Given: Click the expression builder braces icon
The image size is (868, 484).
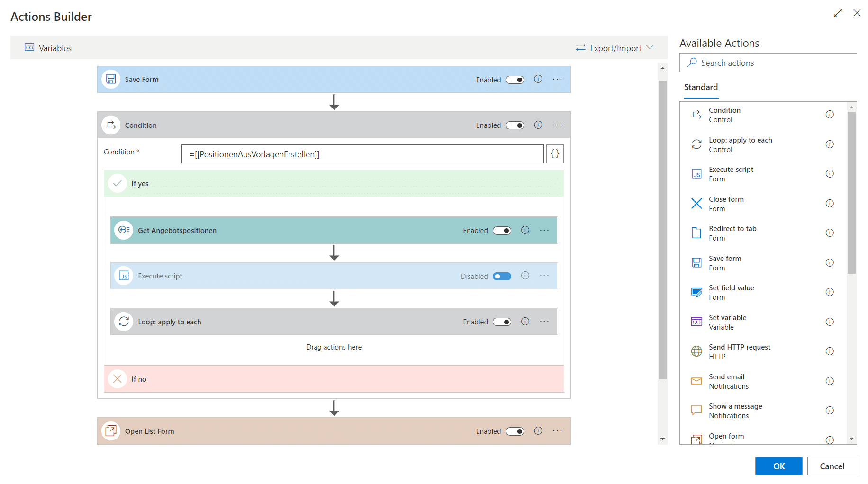Looking at the screenshot, I should click(x=554, y=153).
